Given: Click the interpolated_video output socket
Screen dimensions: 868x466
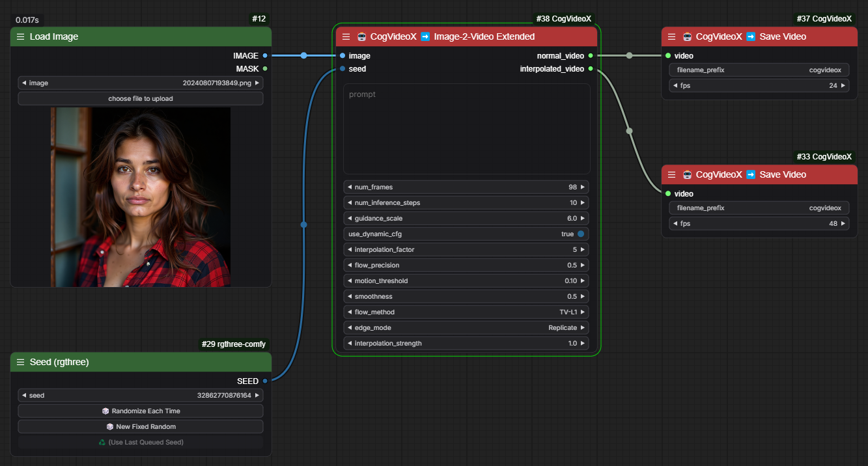Looking at the screenshot, I should tap(591, 68).
